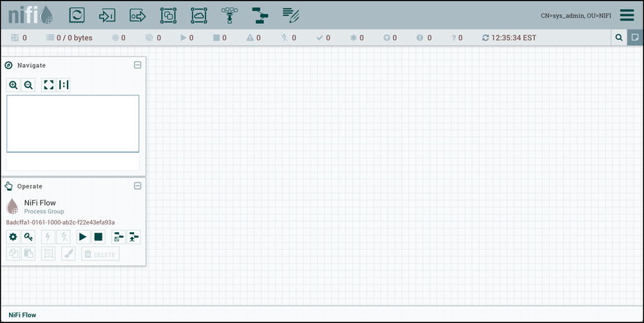Select the Processor component icon
The width and height of the screenshot is (644, 323).
[77, 15]
